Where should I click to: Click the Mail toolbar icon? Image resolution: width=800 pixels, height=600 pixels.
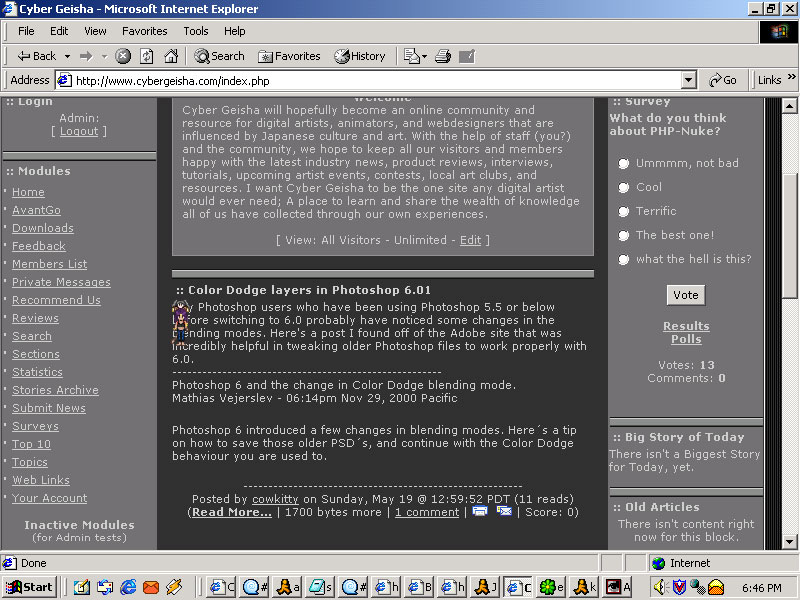coord(411,56)
